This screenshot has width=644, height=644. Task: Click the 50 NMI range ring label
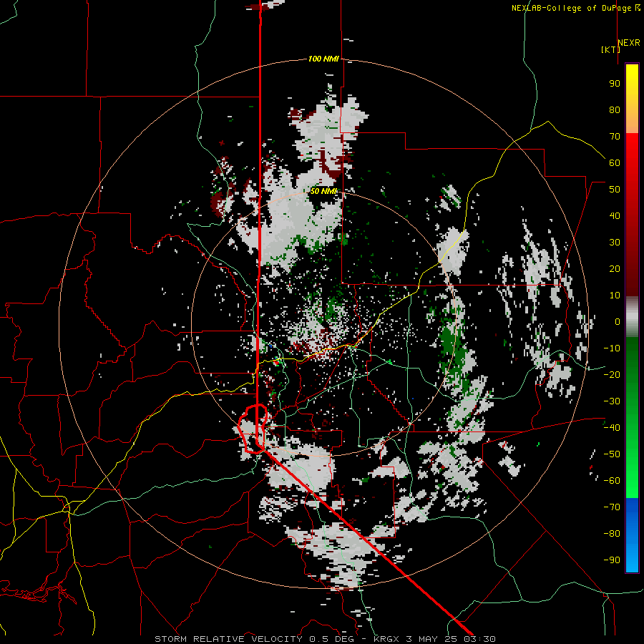pos(323,191)
